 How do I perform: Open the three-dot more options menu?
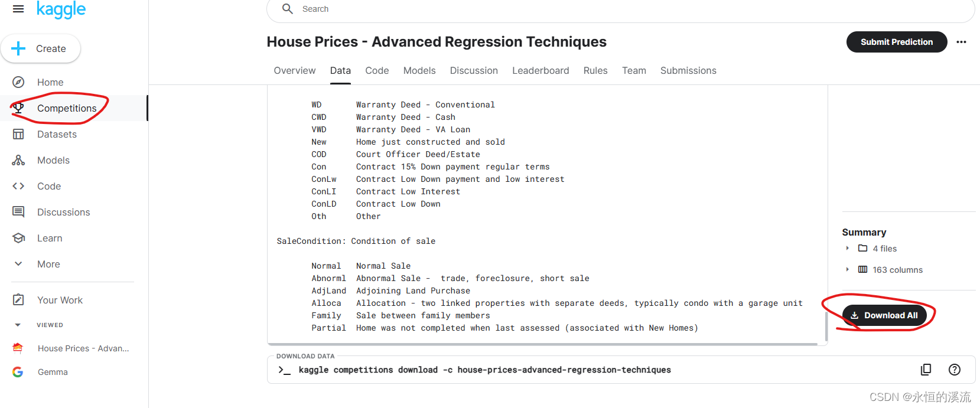point(961,42)
